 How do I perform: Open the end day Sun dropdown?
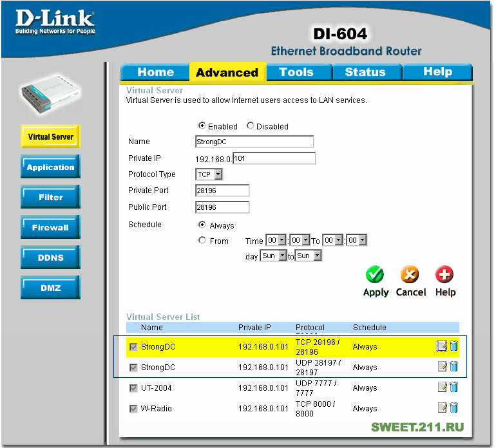tap(308, 256)
